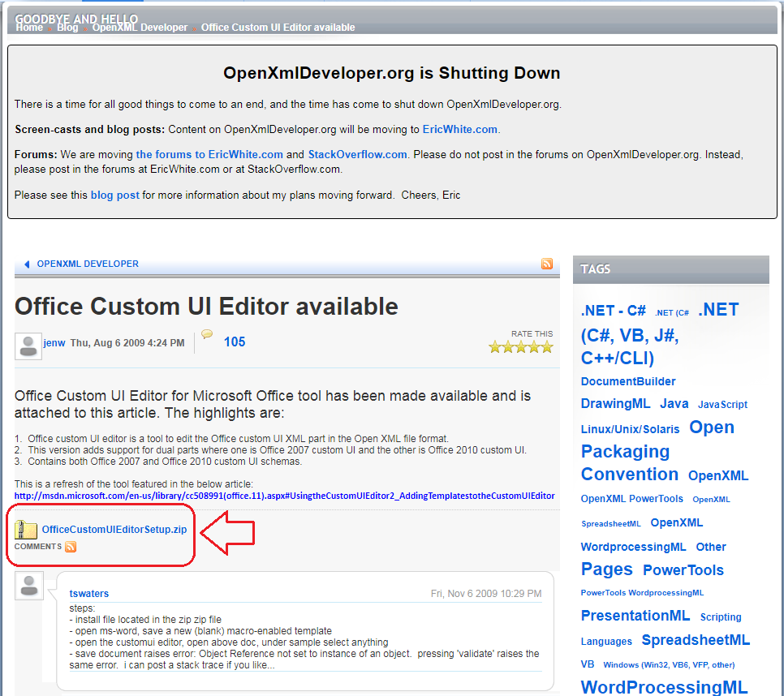Click the 'RATE THIS' label
This screenshot has width=784, height=696.
532,333
